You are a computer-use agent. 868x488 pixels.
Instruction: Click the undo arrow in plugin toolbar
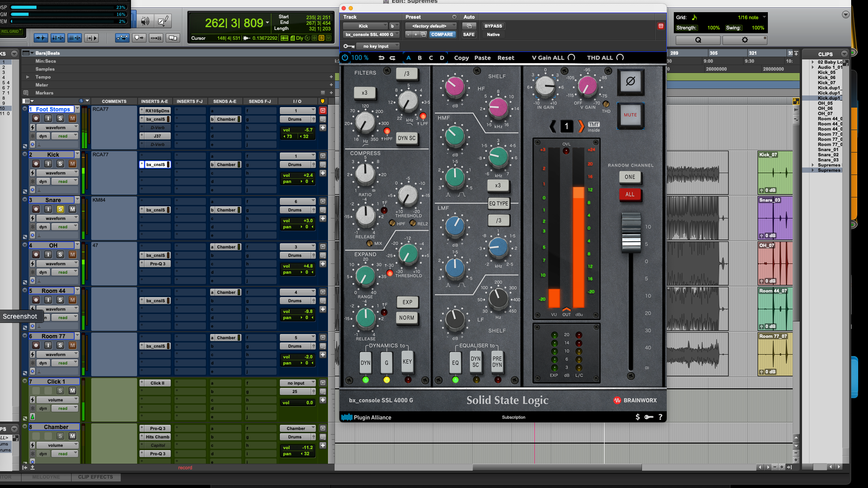pos(381,58)
